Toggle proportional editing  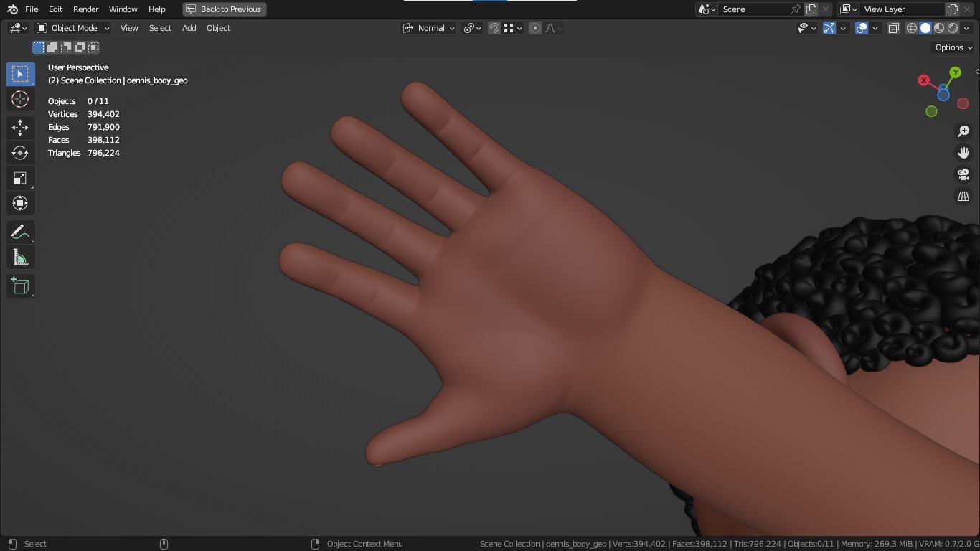click(x=535, y=28)
